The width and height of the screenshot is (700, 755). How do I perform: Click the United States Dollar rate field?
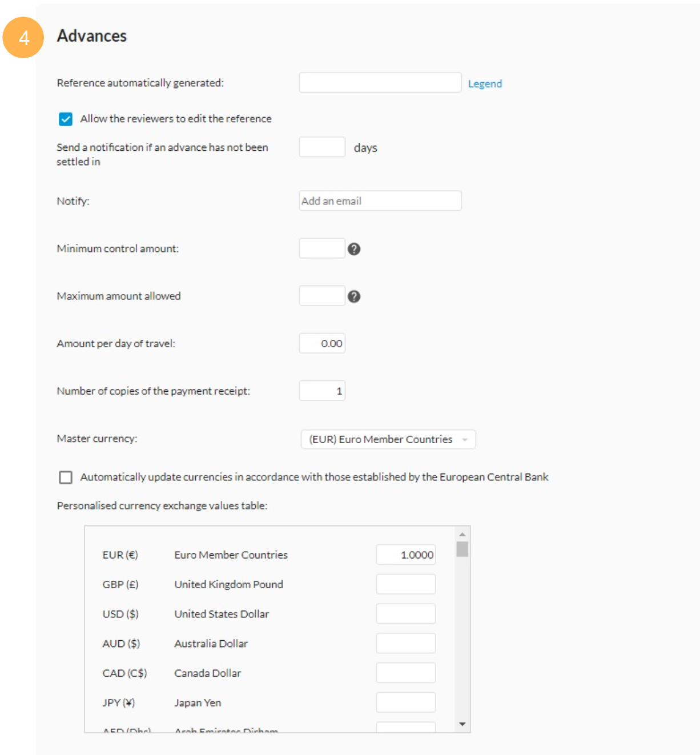pos(405,614)
